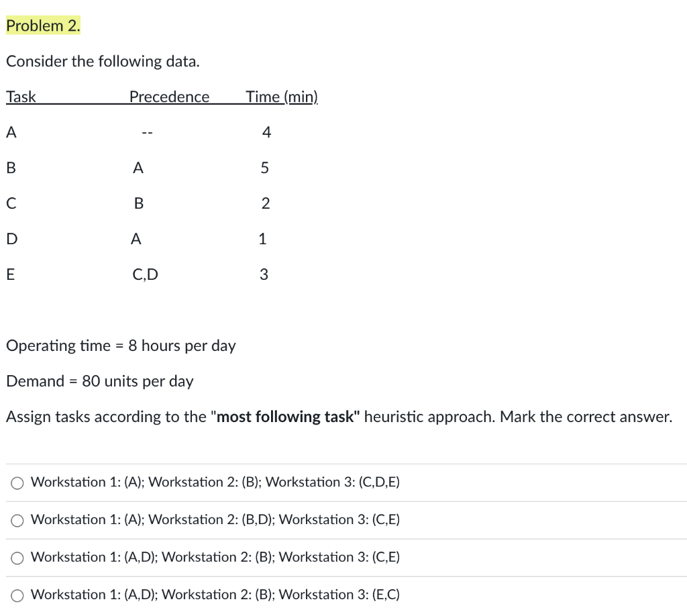Click the Task column header

pyautogui.click(x=20, y=97)
